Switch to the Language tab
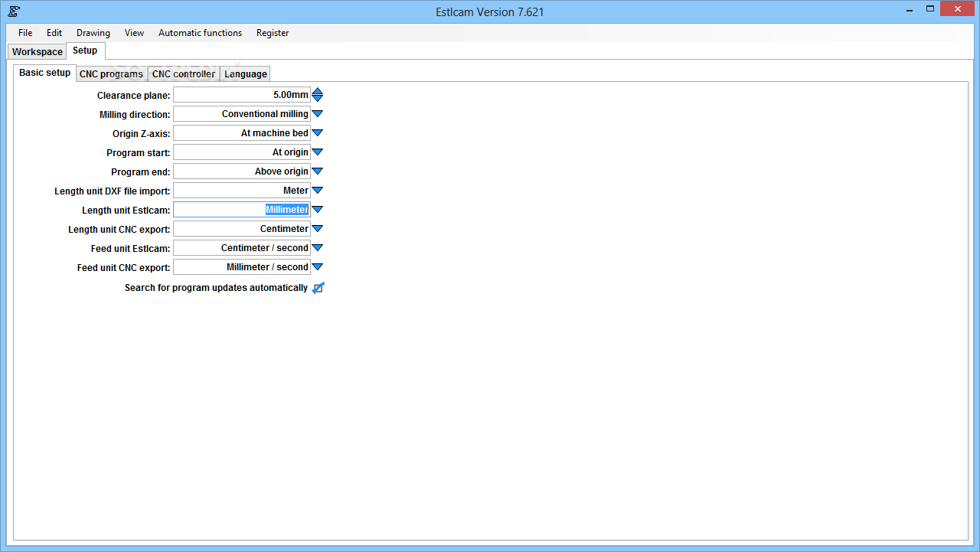Image resolution: width=980 pixels, height=552 pixels. pyautogui.click(x=246, y=74)
